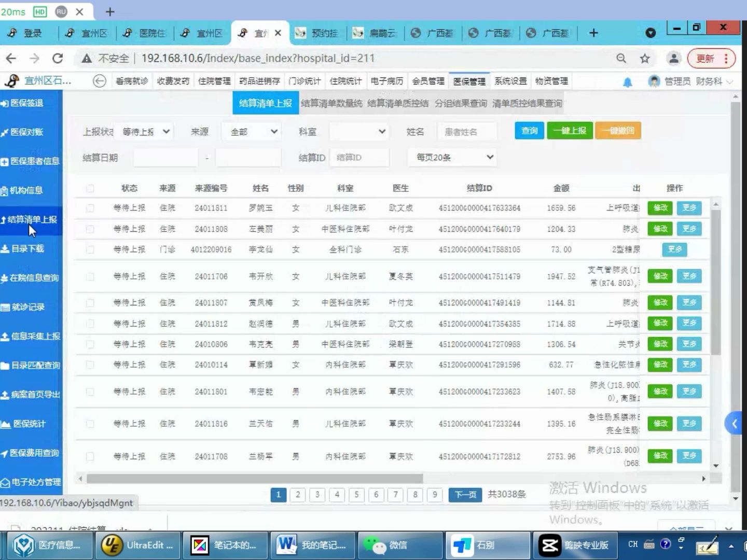
Task: Open the 医保签退 sidebar panel
Action: (28, 103)
